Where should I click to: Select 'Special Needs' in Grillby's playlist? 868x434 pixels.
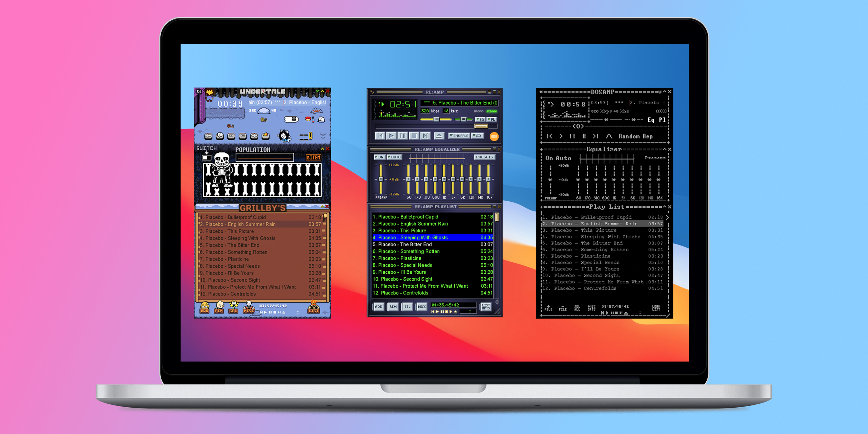[261, 266]
